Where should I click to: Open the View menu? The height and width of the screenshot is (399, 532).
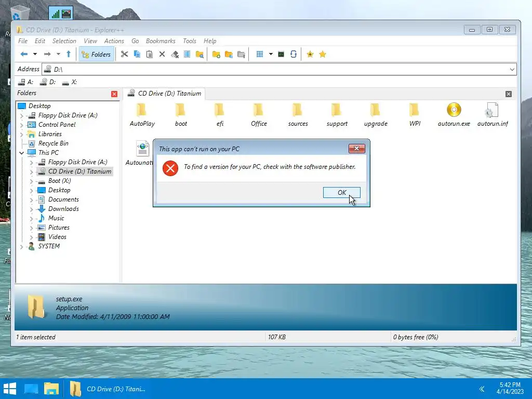coord(90,41)
